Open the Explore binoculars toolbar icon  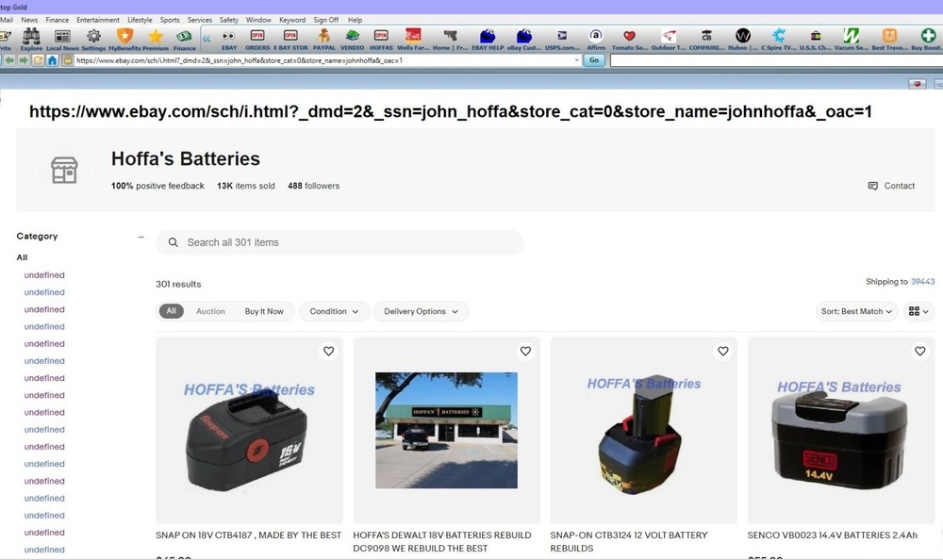coord(31,39)
